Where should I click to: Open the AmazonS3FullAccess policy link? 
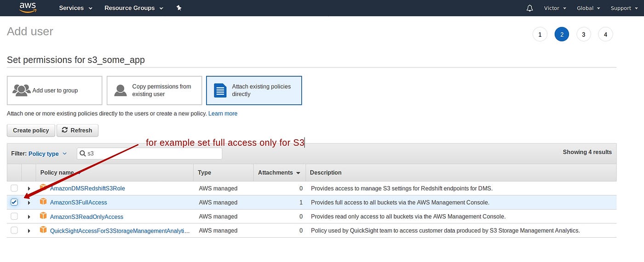(x=79, y=202)
